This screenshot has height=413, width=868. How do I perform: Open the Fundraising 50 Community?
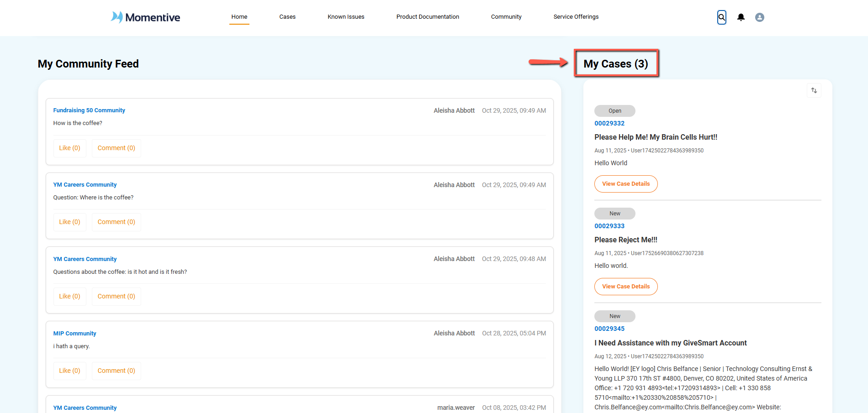pos(89,110)
